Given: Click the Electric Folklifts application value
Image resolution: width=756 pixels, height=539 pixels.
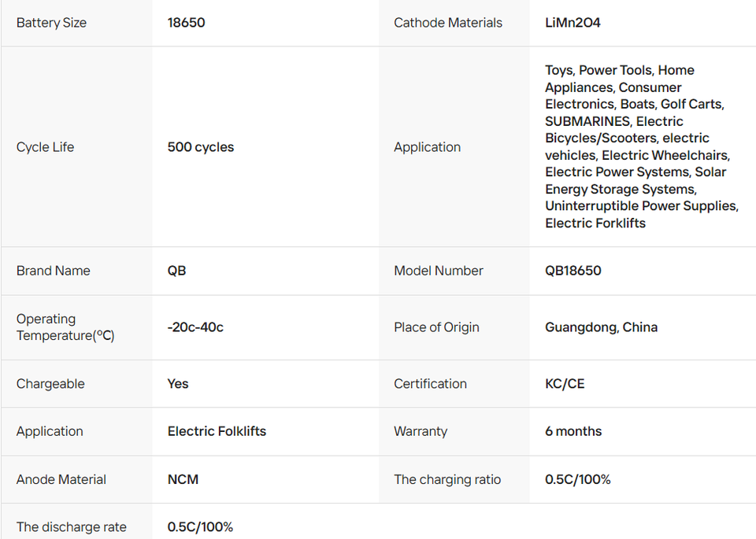Looking at the screenshot, I should point(217,431).
